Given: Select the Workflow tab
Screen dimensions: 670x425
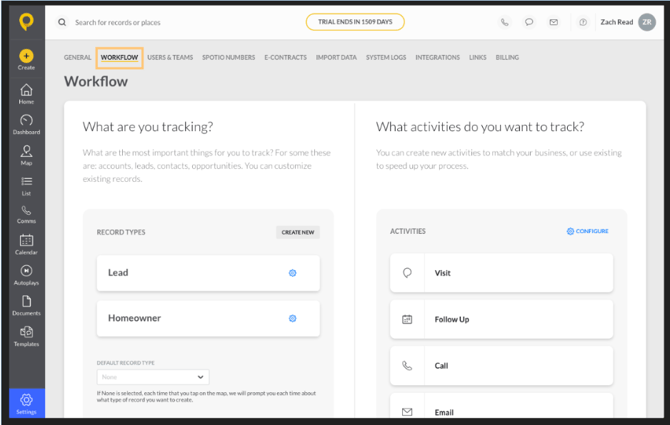Looking at the screenshot, I should [119, 58].
